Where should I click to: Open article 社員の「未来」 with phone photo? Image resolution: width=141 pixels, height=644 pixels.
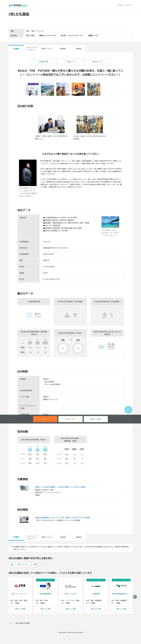51,124
